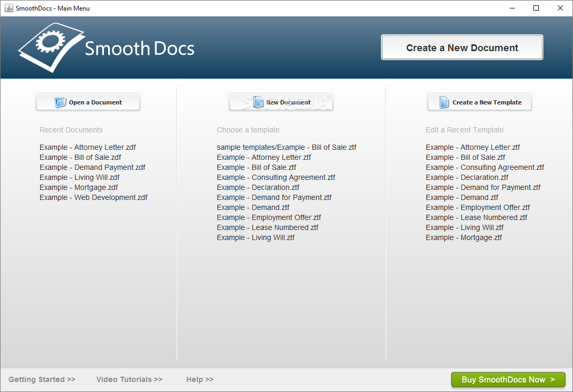Click the Java icon in the title bar
573x392 pixels.
click(x=9, y=8)
